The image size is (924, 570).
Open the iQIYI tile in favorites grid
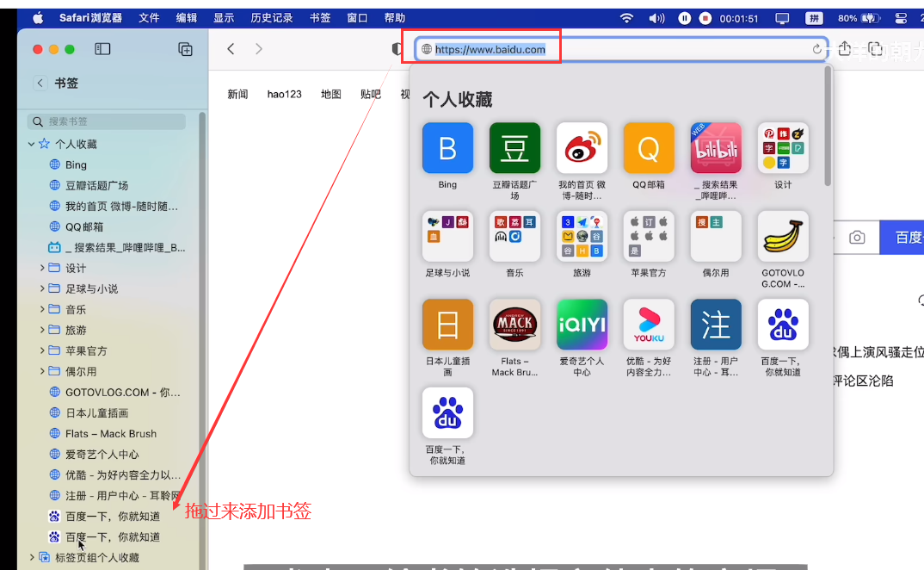coord(582,324)
